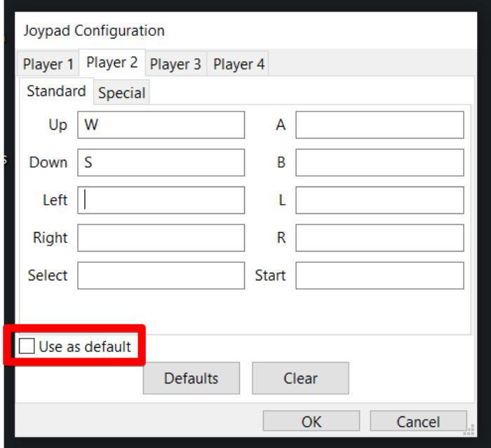Tick the Use as default checkbox

click(27, 346)
